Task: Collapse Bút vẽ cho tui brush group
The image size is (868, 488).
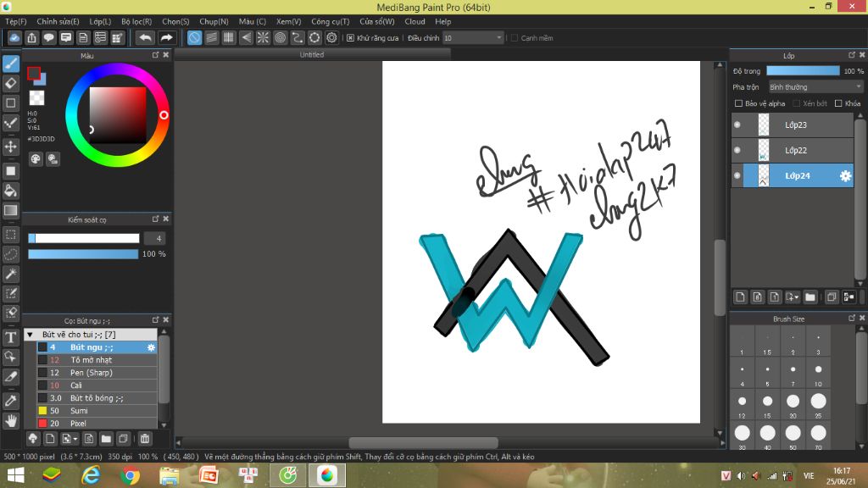Action: pyautogui.click(x=30, y=335)
